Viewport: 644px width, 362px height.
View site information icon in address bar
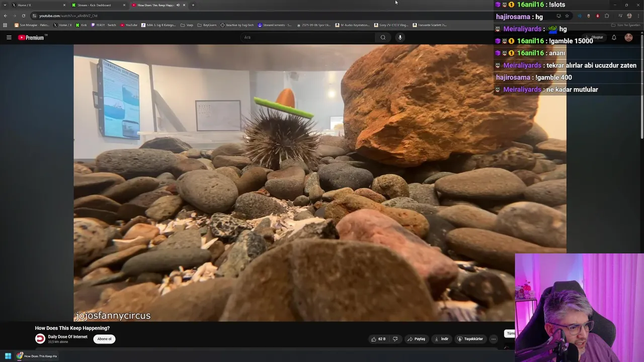pos(34,16)
